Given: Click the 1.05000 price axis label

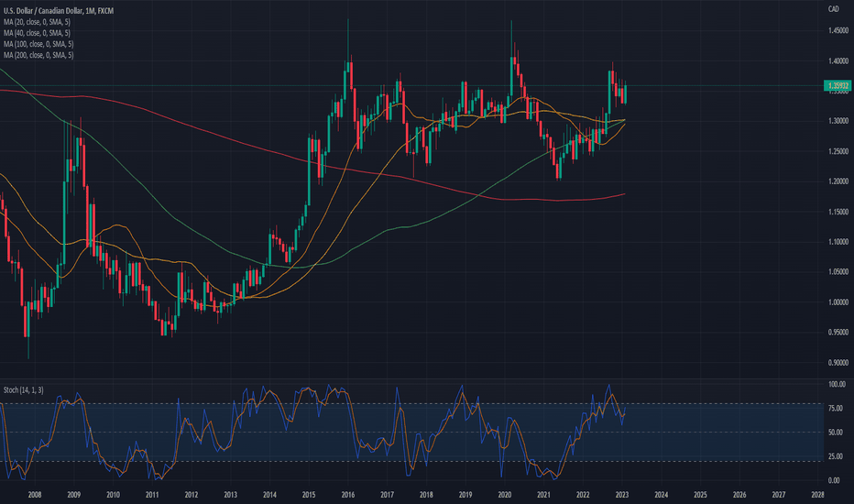Looking at the screenshot, I should [x=838, y=272].
